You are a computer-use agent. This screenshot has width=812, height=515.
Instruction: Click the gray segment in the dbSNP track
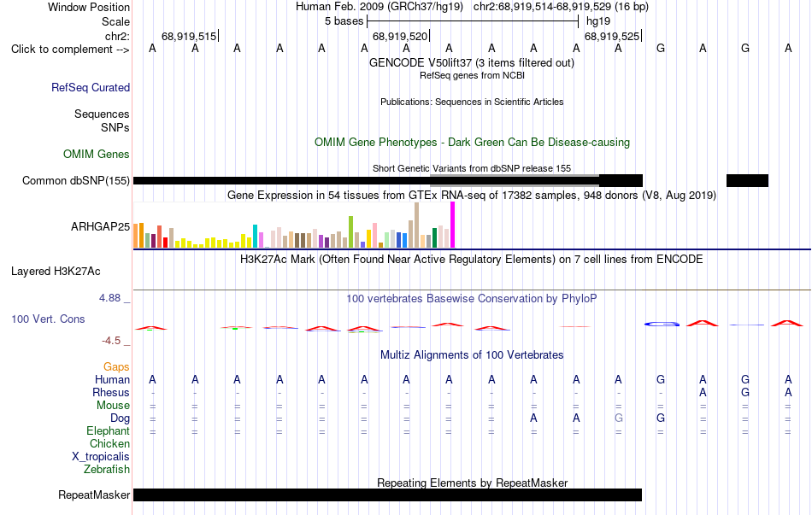point(515,181)
